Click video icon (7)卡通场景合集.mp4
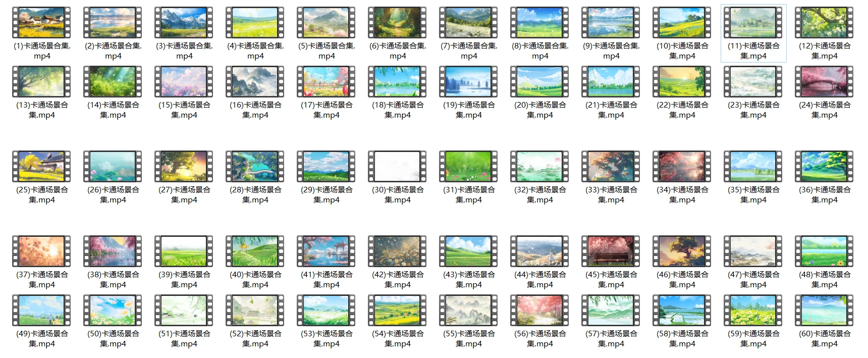Viewport: 868px width, 358px height. coord(469,22)
